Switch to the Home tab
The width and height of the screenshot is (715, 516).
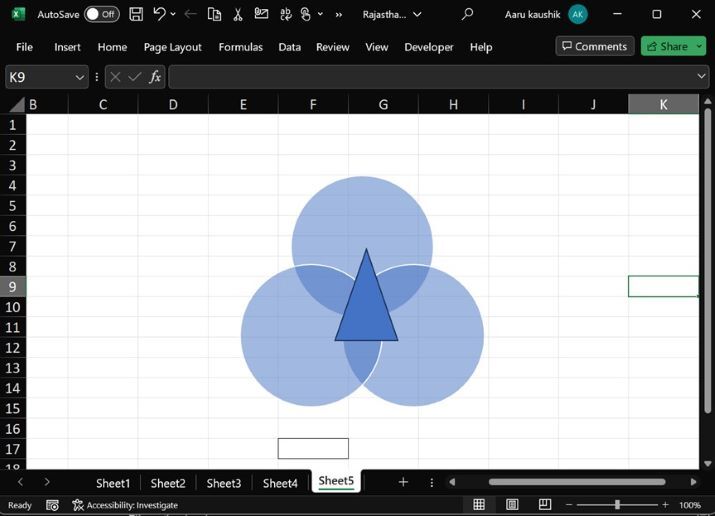click(x=112, y=47)
